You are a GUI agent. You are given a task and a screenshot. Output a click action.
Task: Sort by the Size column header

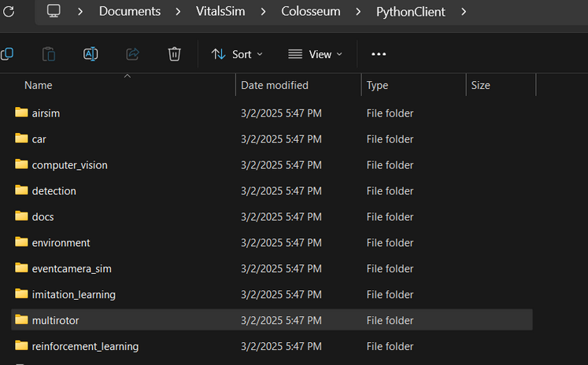click(x=480, y=85)
